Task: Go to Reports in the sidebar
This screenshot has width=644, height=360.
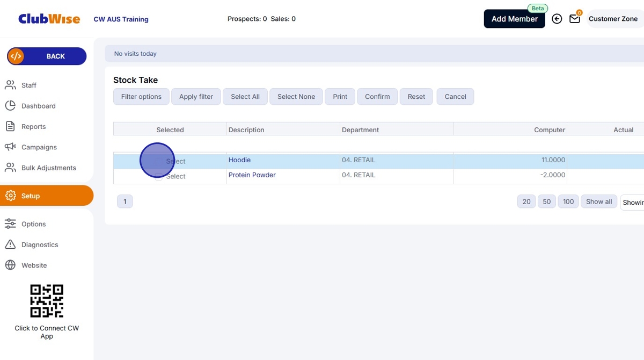Action: [x=33, y=127]
